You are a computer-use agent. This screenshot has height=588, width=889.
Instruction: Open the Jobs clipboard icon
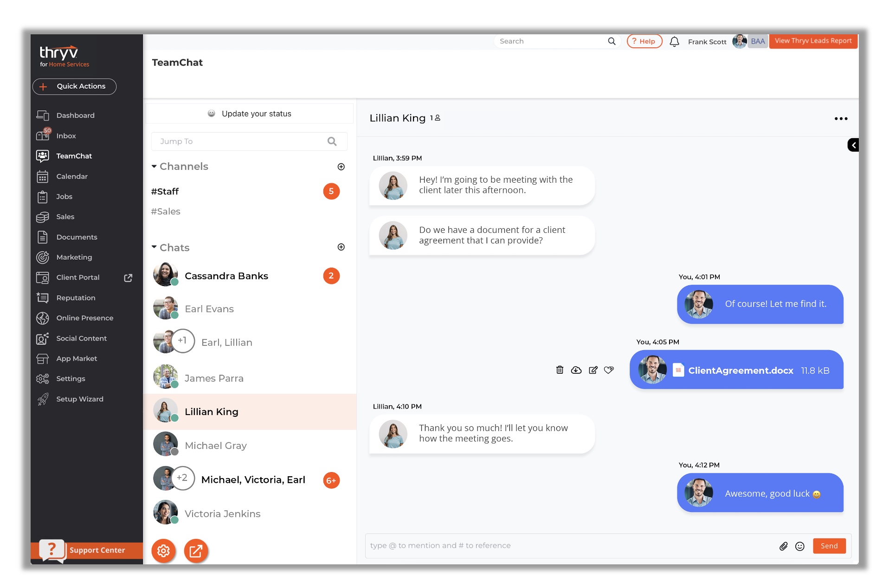click(43, 197)
